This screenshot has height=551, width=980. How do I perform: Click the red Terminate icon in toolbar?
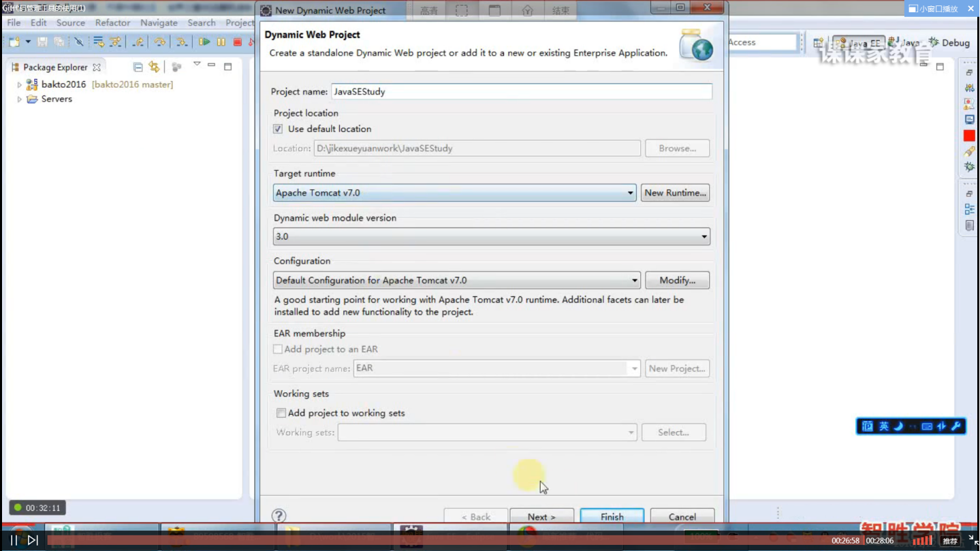pos(238,42)
